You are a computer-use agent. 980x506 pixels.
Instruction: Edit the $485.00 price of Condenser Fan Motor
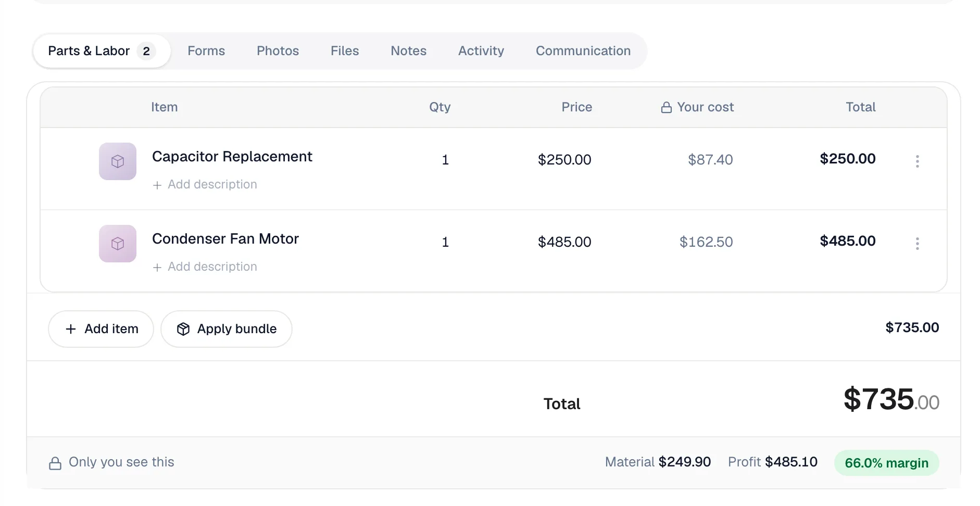(564, 242)
